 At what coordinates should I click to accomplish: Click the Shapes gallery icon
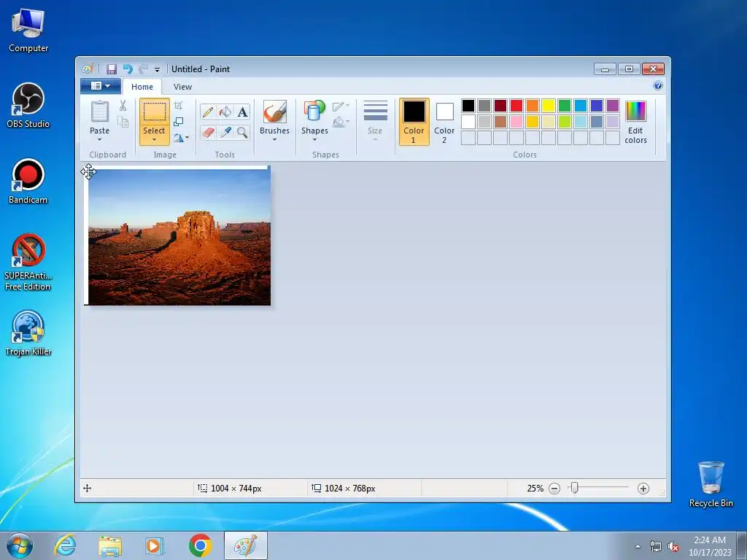coord(314,112)
